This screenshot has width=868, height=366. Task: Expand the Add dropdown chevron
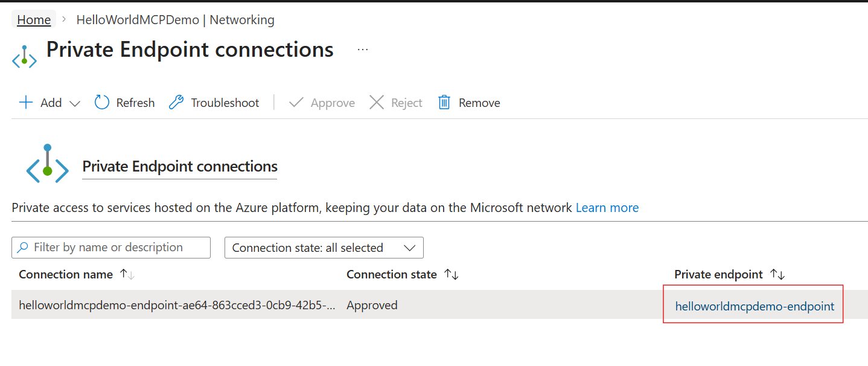point(75,103)
